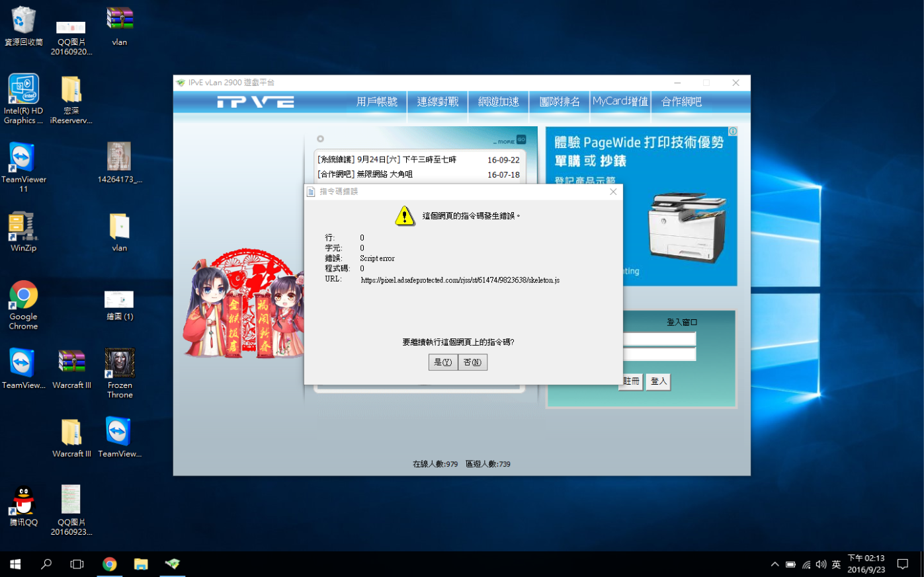Open the 連線對戰 tab
This screenshot has width=924, height=577.
438,102
